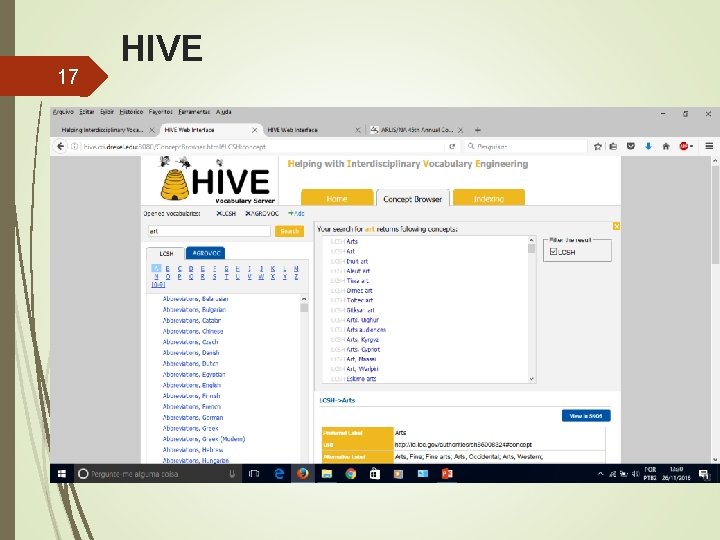Close the ARLIS/NA 45th Annual tab
The image size is (720, 540).
(x=461, y=130)
